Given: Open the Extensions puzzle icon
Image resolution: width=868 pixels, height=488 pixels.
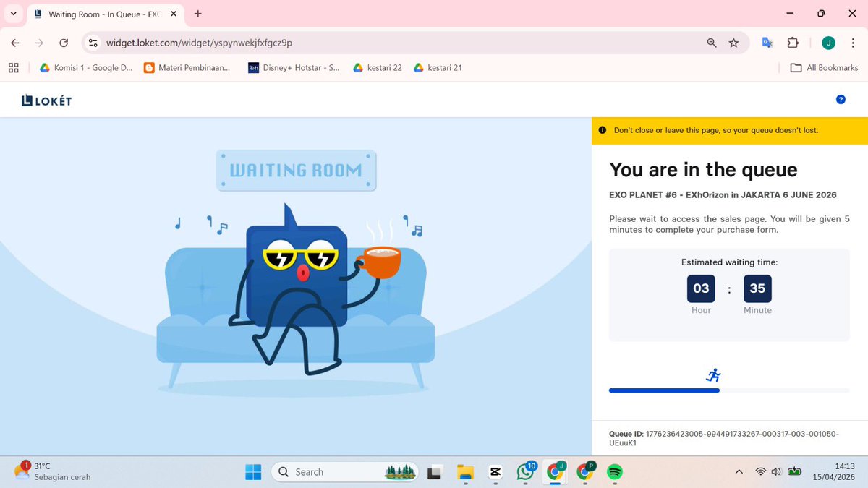Looking at the screenshot, I should tap(793, 43).
